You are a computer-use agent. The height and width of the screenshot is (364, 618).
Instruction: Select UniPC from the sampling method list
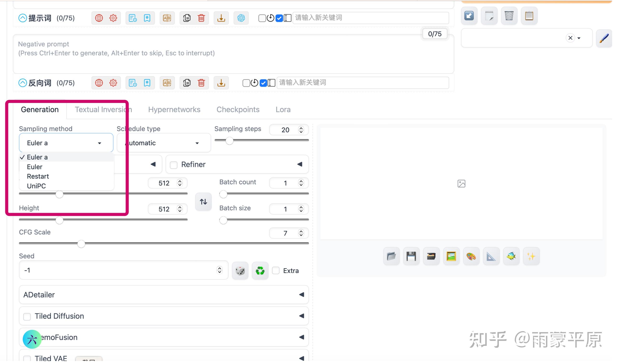(36, 186)
